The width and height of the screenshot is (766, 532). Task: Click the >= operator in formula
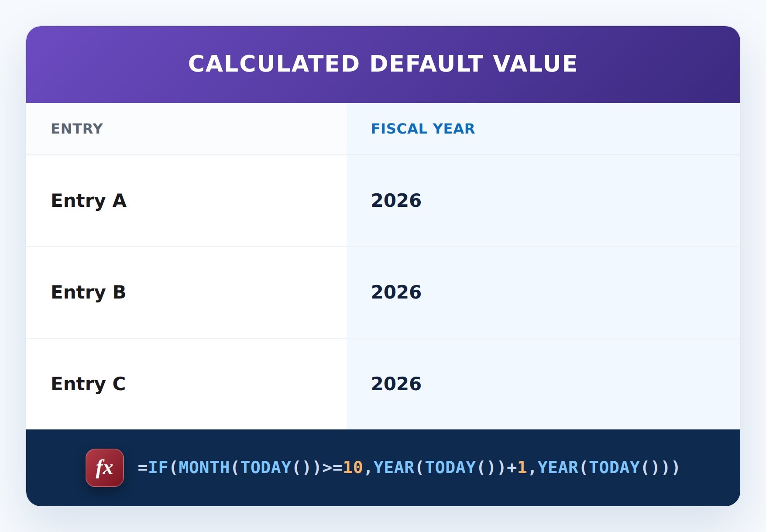pyautogui.click(x=332, y=468)
